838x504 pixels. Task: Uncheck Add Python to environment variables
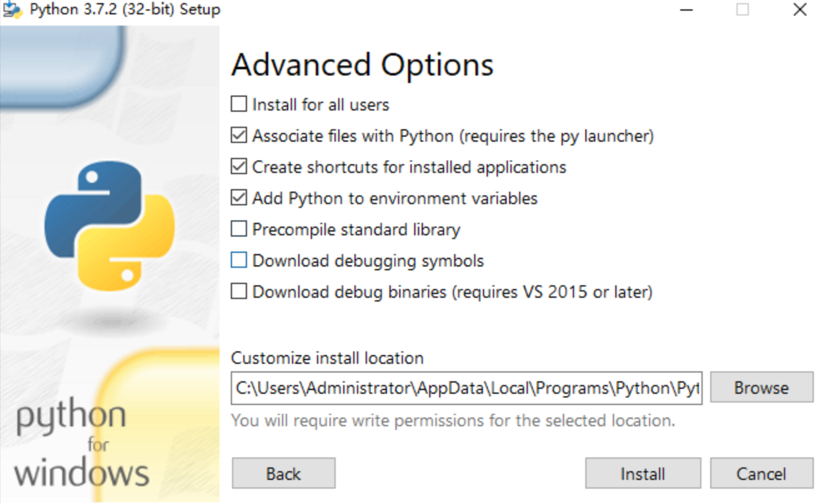[239, 198]
